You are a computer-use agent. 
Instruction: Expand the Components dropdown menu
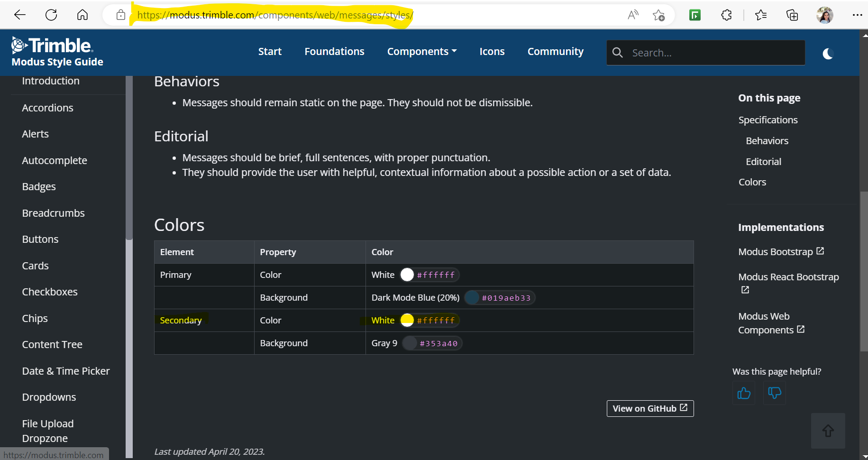click(421, 51)
